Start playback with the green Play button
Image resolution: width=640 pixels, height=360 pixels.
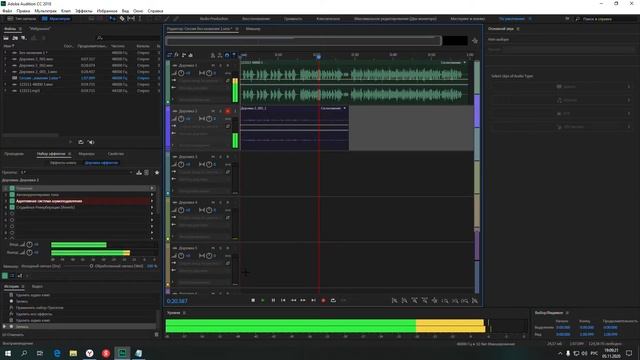click(263, 300)
